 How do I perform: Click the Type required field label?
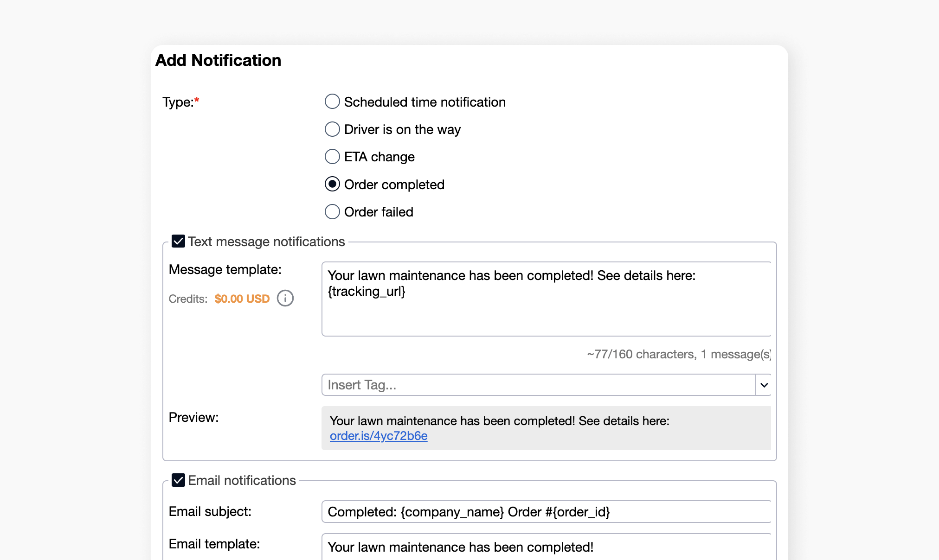point(181,102)
